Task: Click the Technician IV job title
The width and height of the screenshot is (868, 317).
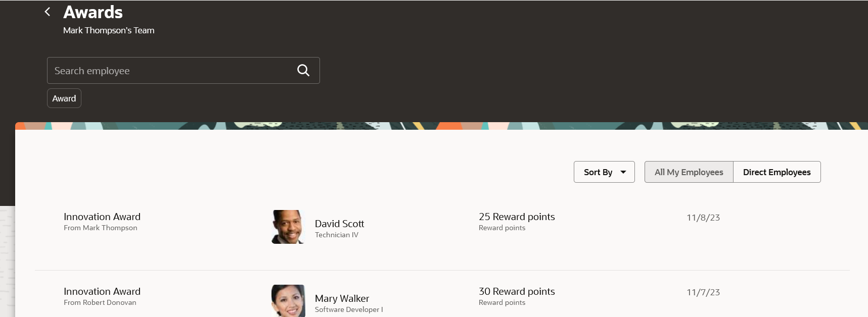Action: click(337, 235)
